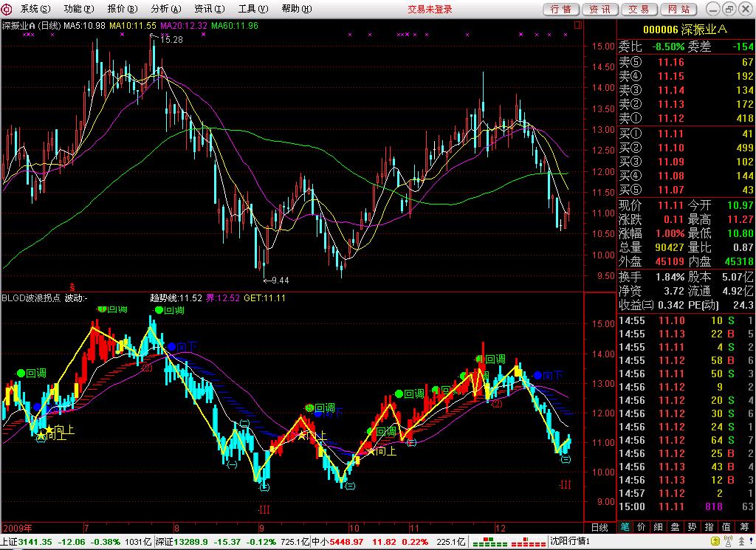Select the 笔 tab
The height and width of the screenshot is (550, 756).
point(625,527)
